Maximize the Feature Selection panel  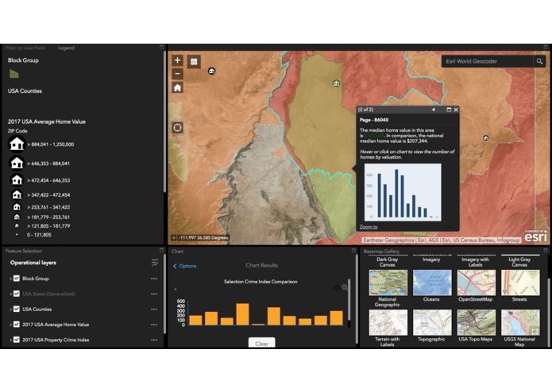click(161, 250)
